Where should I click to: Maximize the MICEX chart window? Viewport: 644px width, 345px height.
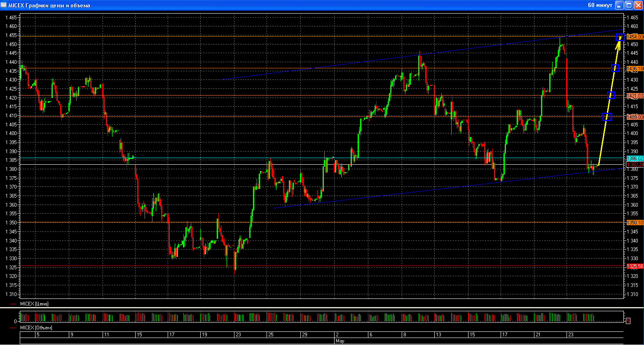click(629, 5)
